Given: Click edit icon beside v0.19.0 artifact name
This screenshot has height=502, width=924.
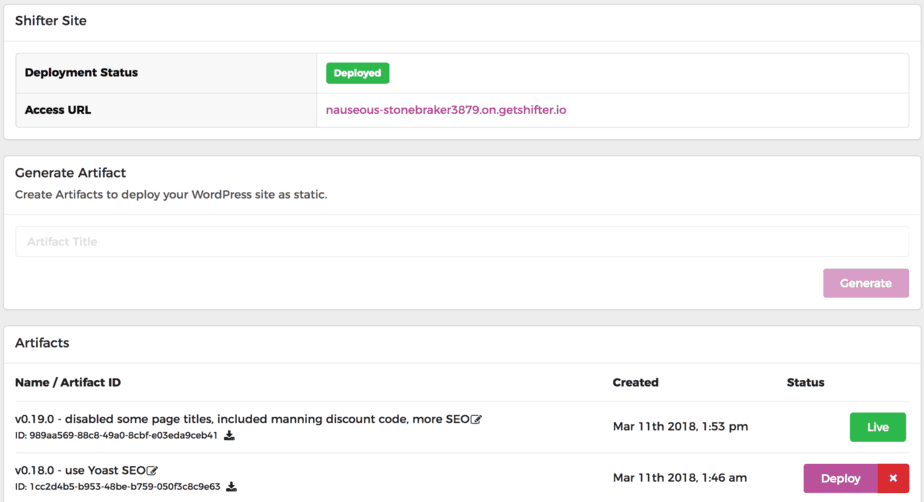Looking at the screenshot, I should point(476,419).
